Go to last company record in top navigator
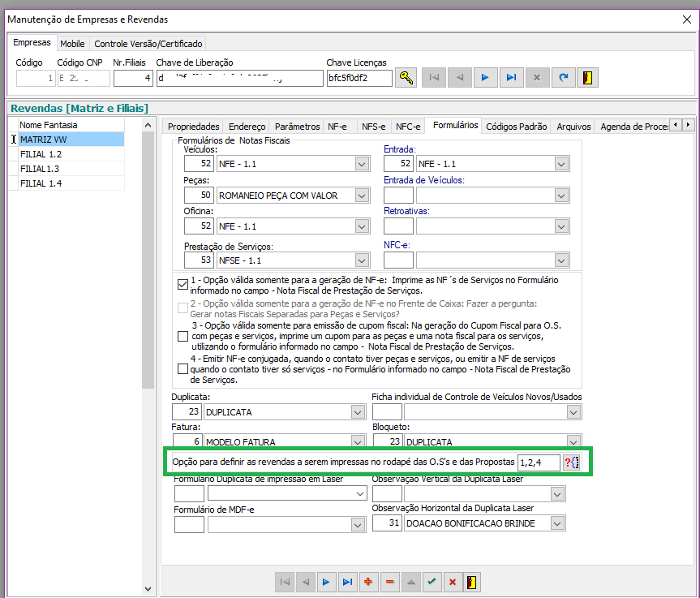This screenshot has height=598, width=700. pyautogui.click(x=512, y=78)
